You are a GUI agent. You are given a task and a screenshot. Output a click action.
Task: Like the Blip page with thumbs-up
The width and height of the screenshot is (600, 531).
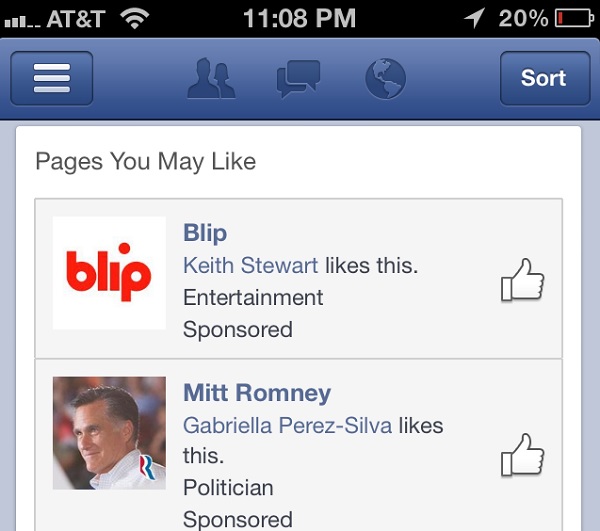(522, 280)
